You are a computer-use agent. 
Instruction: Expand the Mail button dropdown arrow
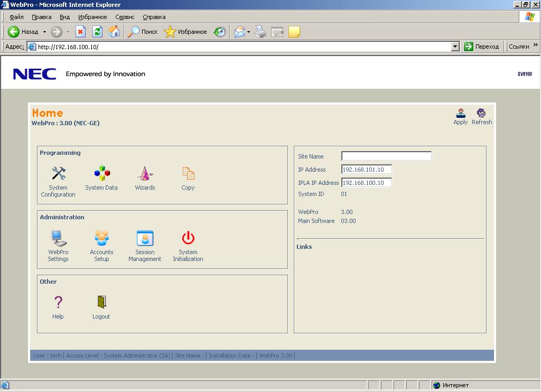point(248,32)
